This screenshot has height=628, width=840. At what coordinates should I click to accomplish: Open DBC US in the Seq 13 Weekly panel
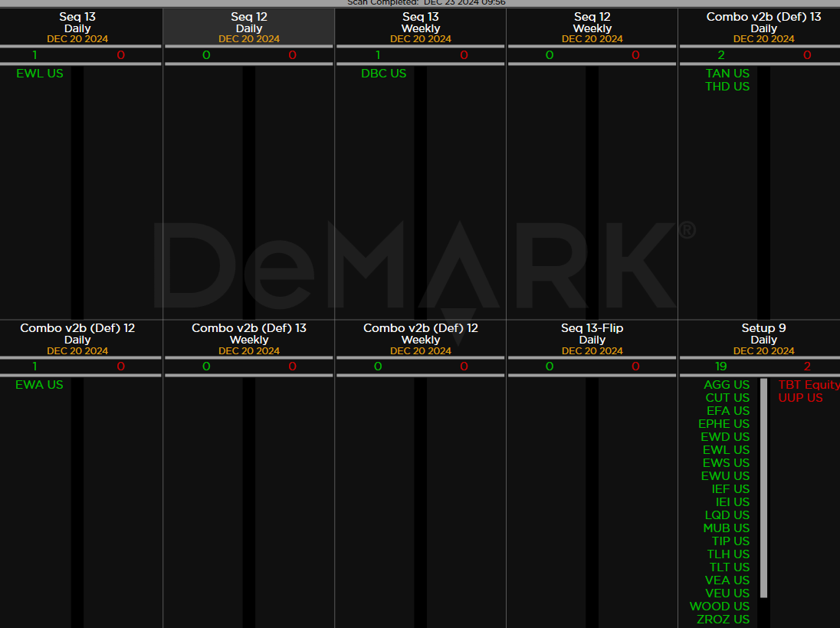383,74
